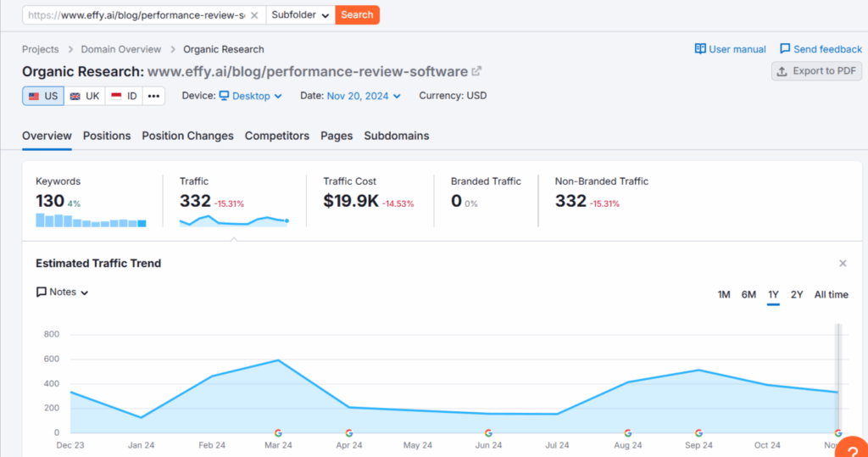This screenshot has width=868, height=457.
Task: Click the -14.53% traffic cost change
Action: coord(398,203)
